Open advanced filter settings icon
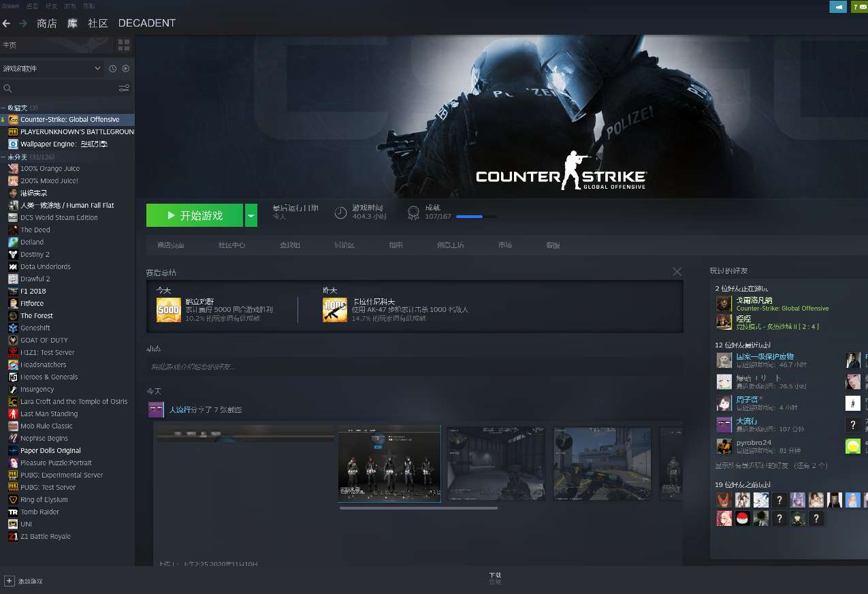Viewport: 868px width, 594px height. (124, 88)
